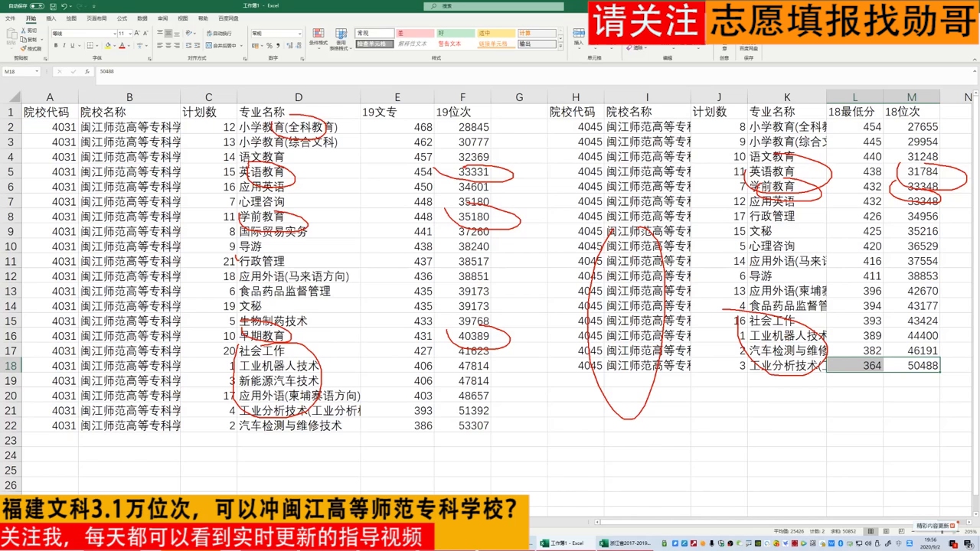This screenshot has height=551, width=980.
Task: Toggle italic formatting
Action: [x=64, y=45]
